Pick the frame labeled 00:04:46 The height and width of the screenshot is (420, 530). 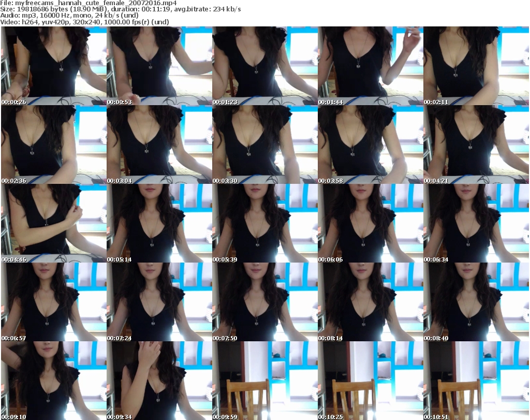point(54,224)
